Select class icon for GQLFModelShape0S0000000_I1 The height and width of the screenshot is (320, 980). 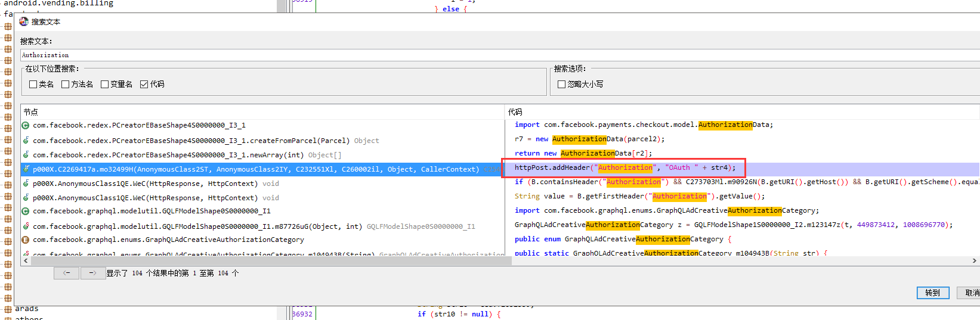click(x=26, y=211)
